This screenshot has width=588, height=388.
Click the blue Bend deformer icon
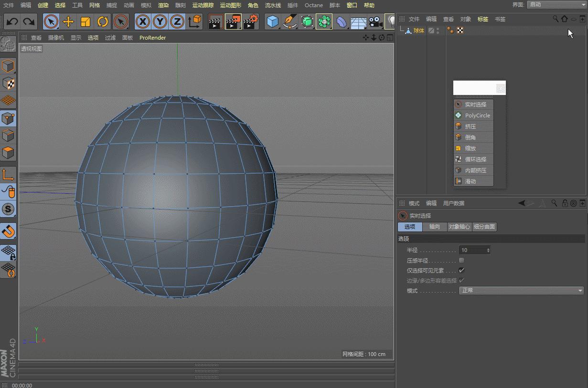pyautogui.click(x=341, y=21)
